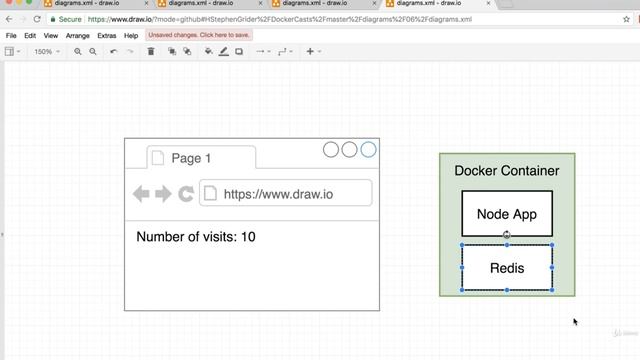Reload the draw.io page

click(x=37, y=19)
